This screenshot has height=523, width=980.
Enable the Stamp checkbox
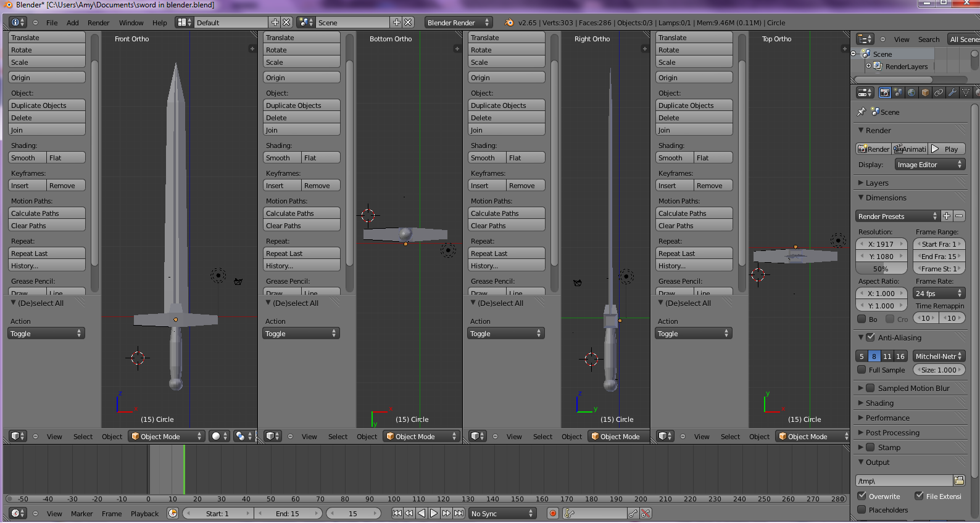pos(870,447)
